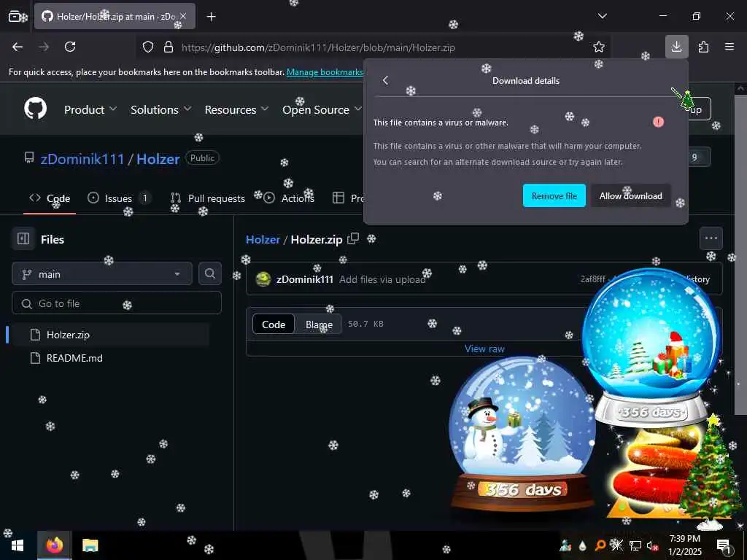Open commit author zDominik111 link
This screenshot has height=560, width=747.
305,279
